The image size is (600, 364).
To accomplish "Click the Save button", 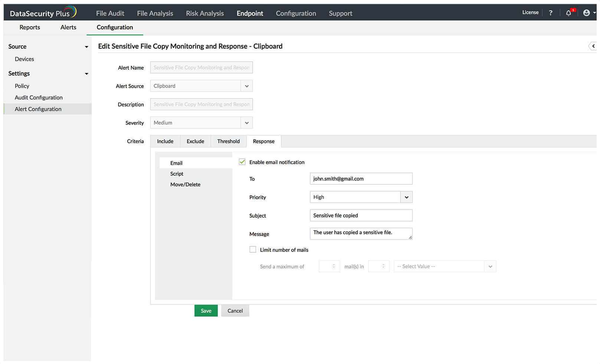I will coord(206,311).
